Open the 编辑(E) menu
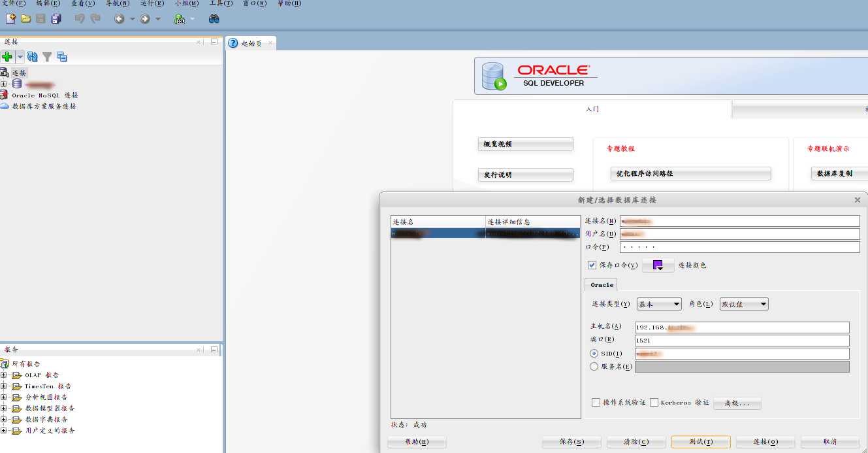Image resolution: width=868 pixels, height=453 pixels. 48,3
